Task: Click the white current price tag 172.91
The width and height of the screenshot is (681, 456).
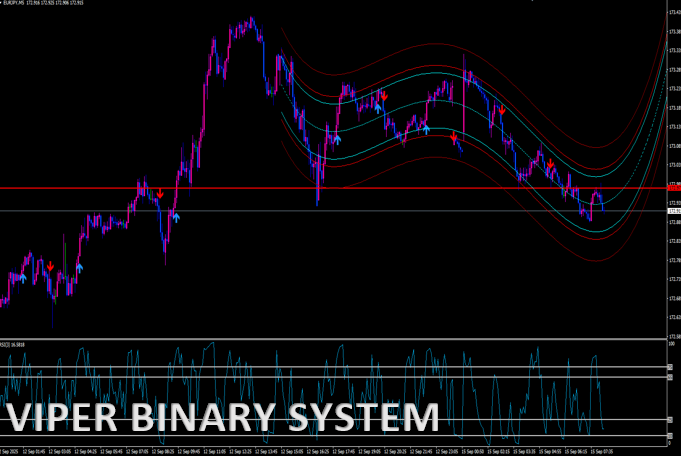Action: (x=674, y=211)
